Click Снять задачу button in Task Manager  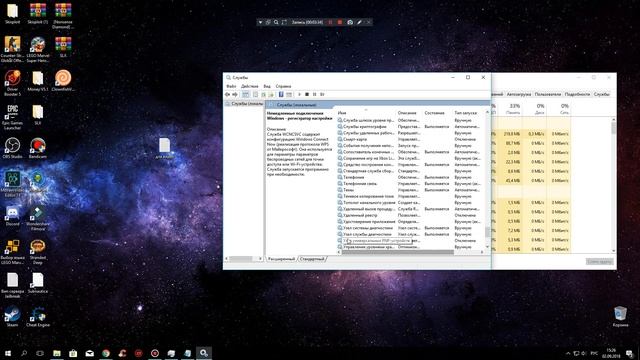point(600,261)
